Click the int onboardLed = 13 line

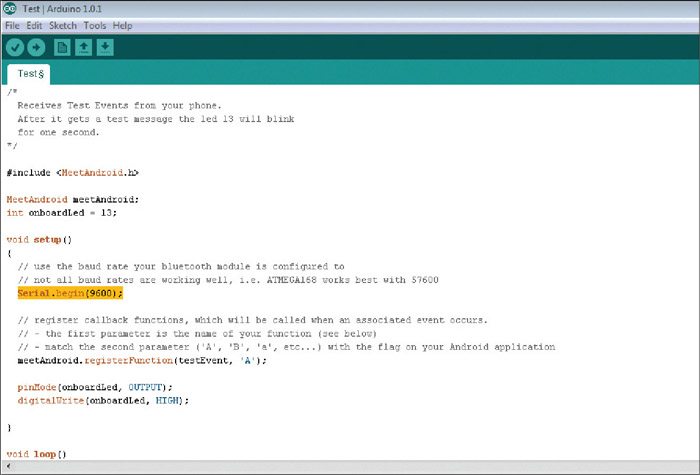click(x=61, y=212)
